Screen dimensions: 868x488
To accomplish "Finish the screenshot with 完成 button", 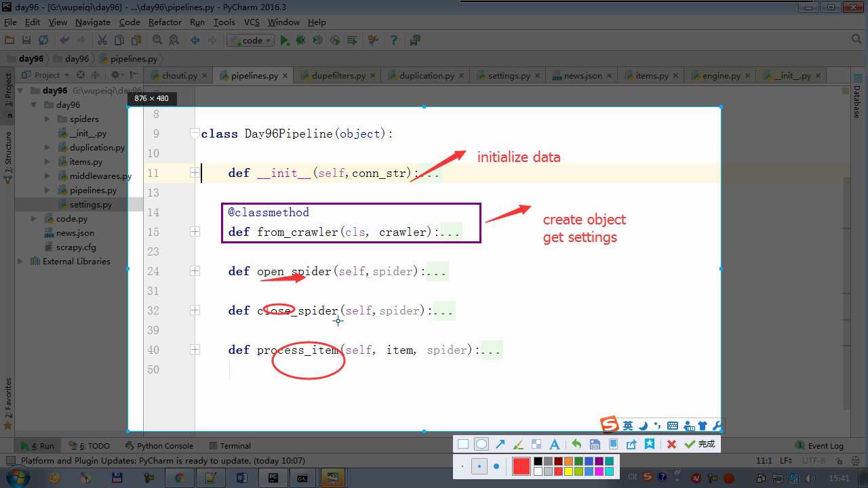I will click(x=700, y=445).
